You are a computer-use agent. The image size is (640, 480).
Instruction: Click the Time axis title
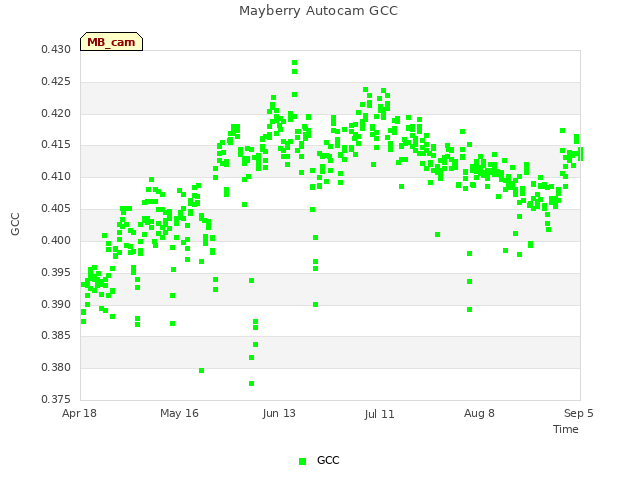566,429
